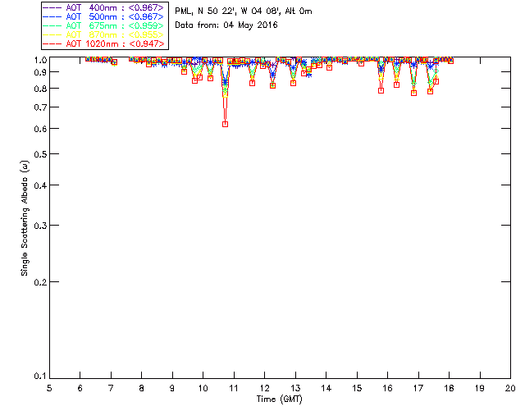Click the AOT 675nm legend entry

click(103, 25)
